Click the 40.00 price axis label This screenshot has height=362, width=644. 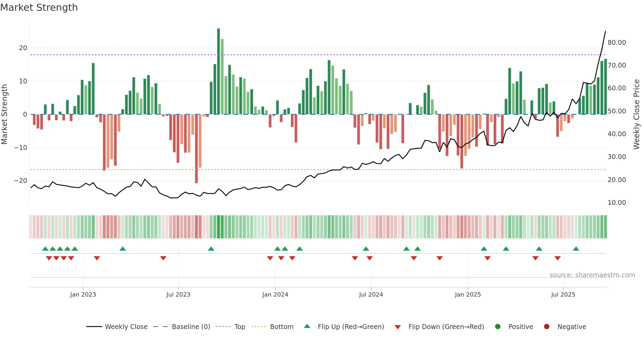pyautogui.click(x=617, y=134)
